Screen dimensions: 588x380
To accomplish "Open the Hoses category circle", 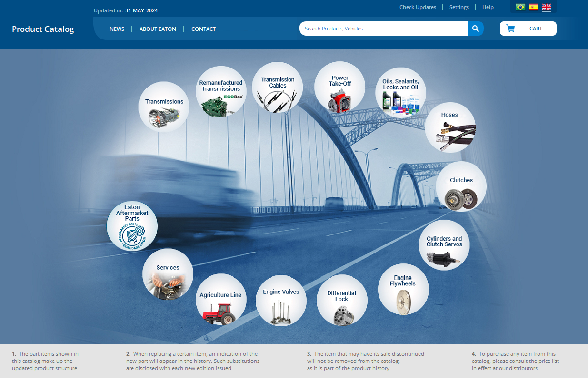I will (x=450, y=127).
